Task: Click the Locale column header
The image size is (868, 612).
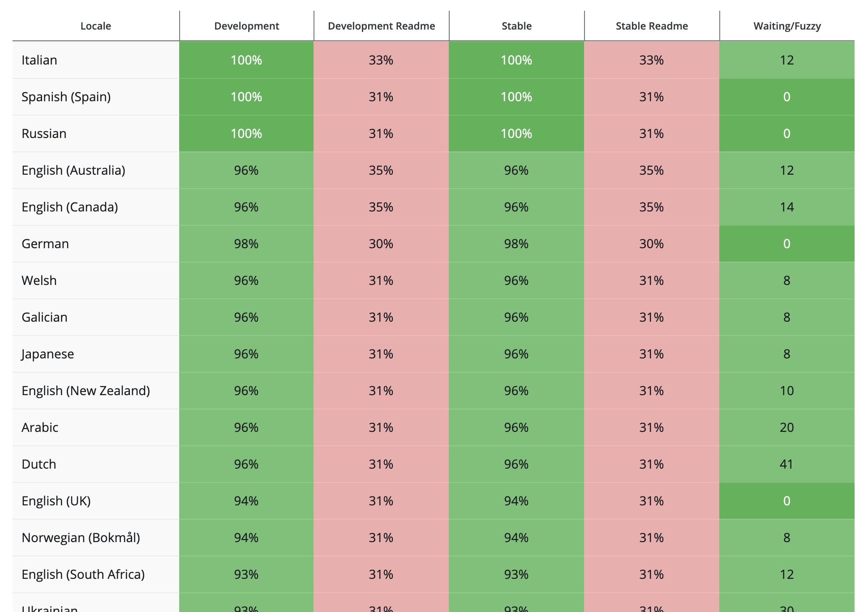Action: [95, 26]
